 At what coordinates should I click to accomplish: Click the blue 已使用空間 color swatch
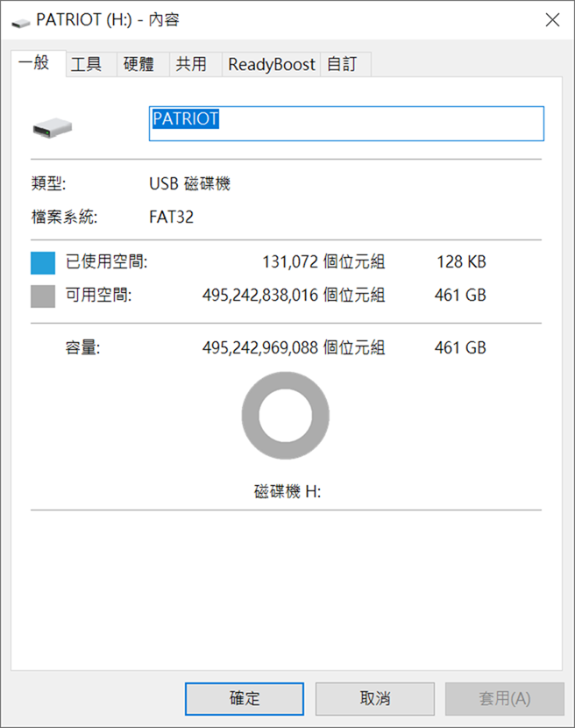[x=43, y=263]
